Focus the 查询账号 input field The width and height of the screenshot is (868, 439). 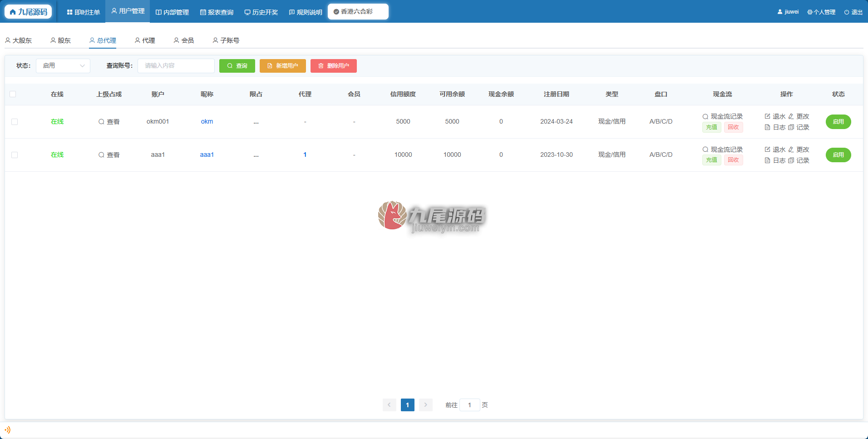click(176, 66)
